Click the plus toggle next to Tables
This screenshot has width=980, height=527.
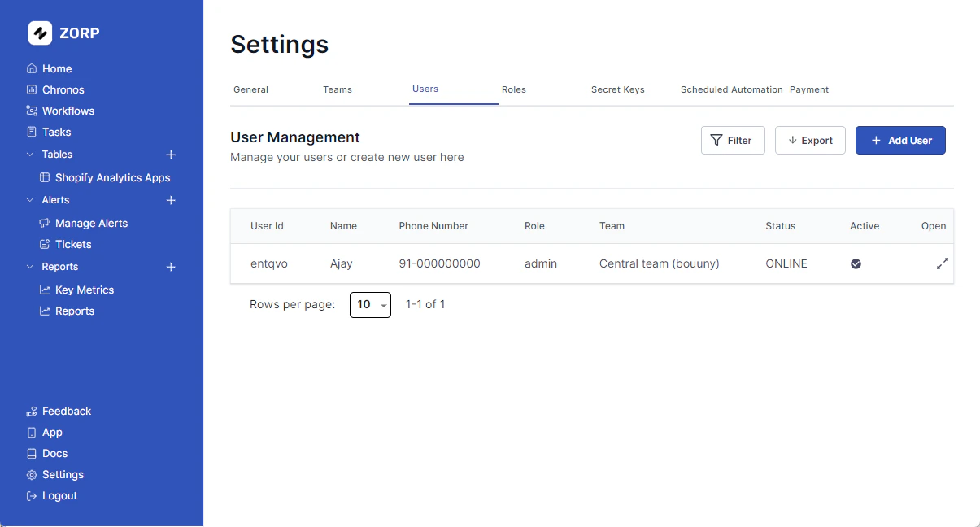click(x=171, y=155)
